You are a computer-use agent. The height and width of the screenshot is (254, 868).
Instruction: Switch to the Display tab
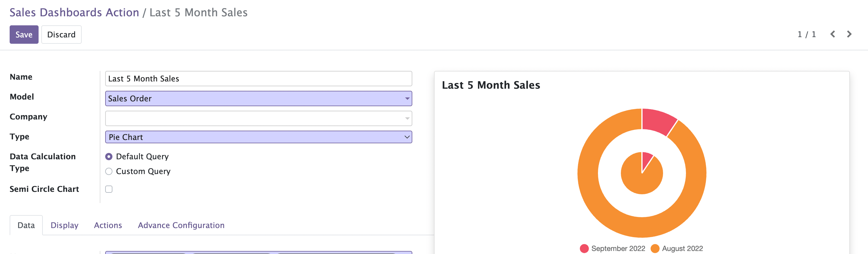(64, 225)
